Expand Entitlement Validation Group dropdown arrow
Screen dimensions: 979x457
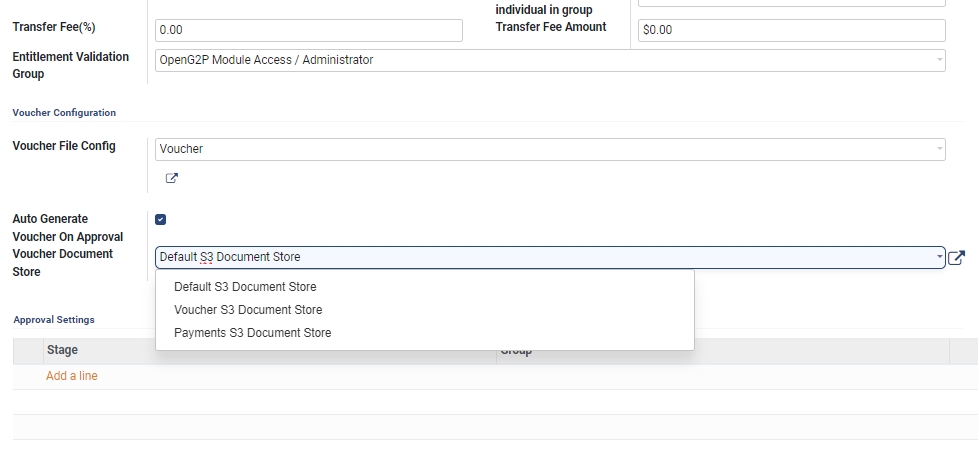tap(939, 61)
